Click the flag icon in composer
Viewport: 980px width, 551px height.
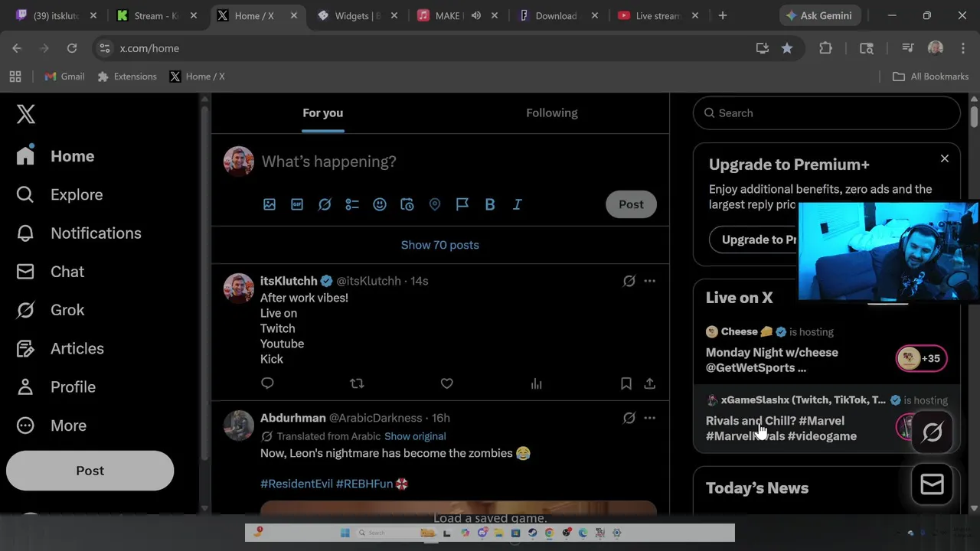[x=462, y=204]
